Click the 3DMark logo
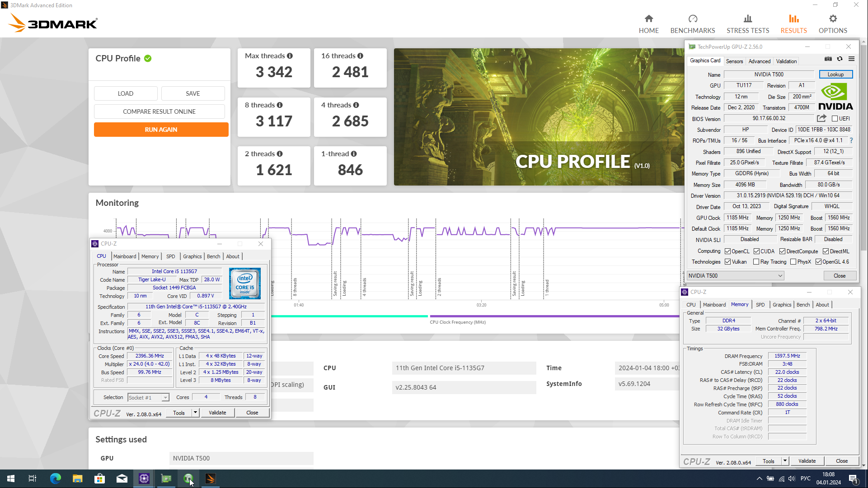Screen dimensions: 868x488 pyautogui.click(x=53, y=23)
